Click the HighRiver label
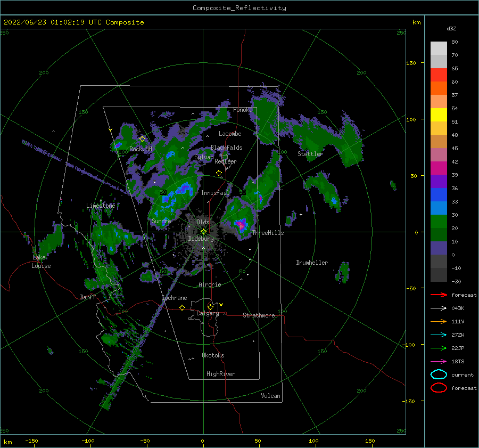The width and height of the screenshot is (479, 448). click(221, 374)
